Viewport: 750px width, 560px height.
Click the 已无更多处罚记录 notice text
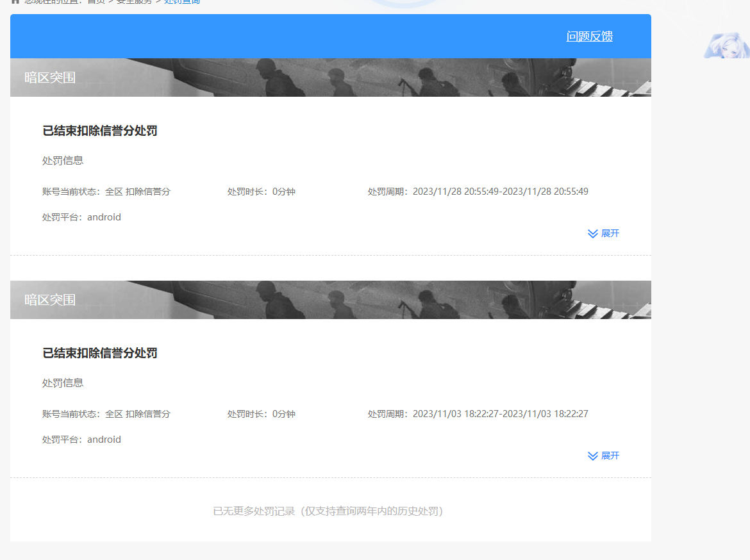click(x=329, y=511)
